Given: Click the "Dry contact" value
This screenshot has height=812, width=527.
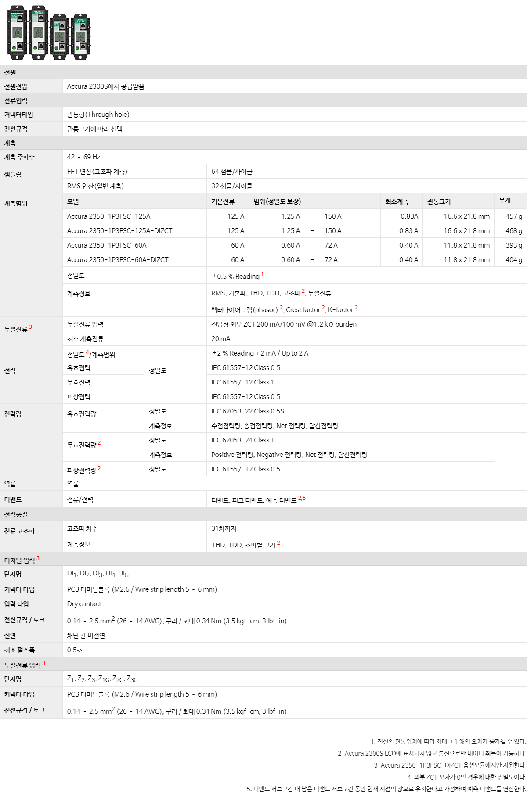Looking at the screenshot, I should 84,604.
